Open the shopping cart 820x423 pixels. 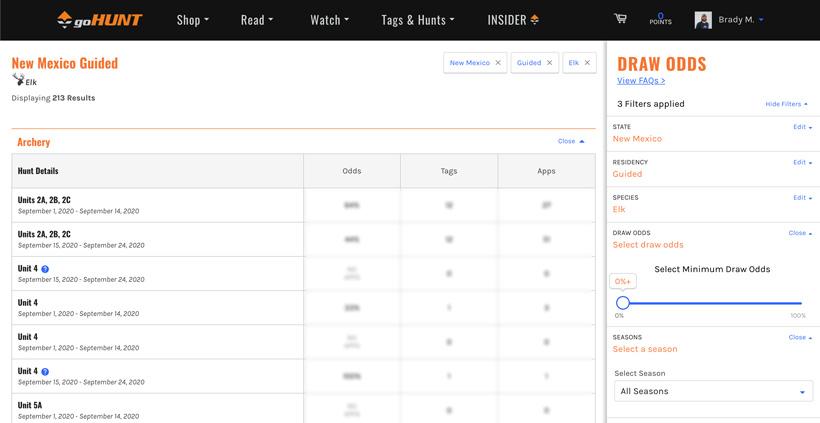[x=620, y=19]
